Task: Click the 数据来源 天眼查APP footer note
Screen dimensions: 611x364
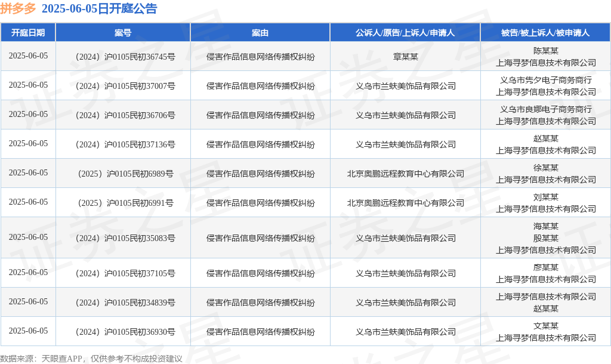Action: (91, 359)
